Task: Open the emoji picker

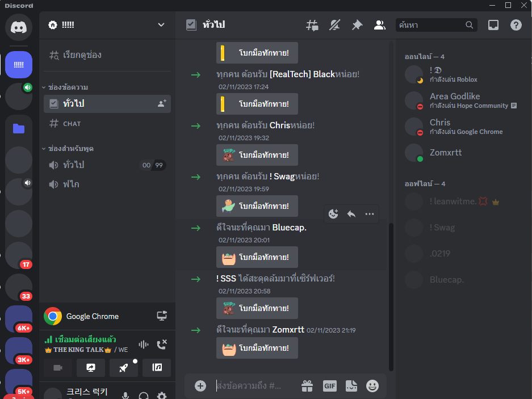Action: [x=372, y=386]
